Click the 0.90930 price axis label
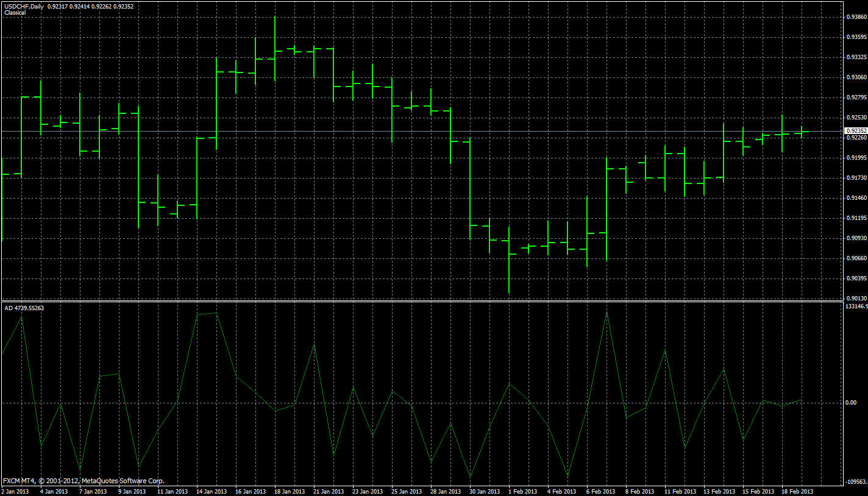The width and height of the screenshot is (868, 496). coord(856,238)
